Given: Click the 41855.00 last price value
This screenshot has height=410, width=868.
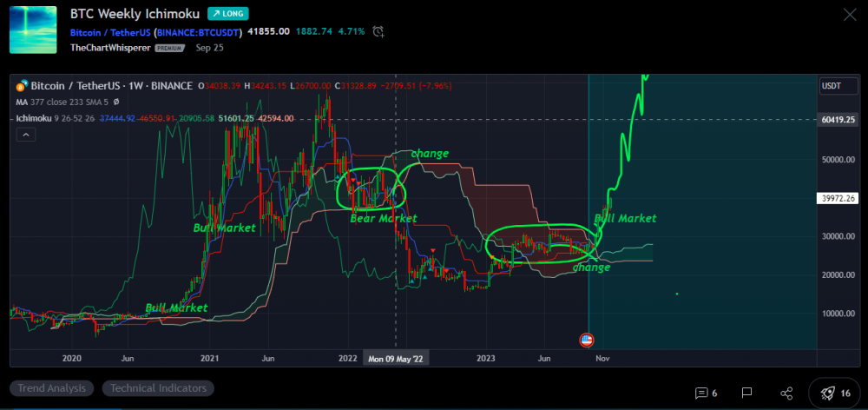Looking at the screenshot, I should pos(268,31).
